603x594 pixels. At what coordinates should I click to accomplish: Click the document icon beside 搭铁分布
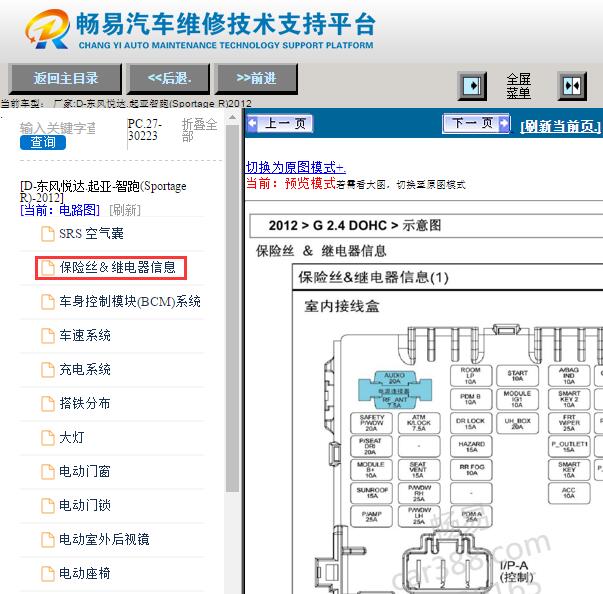[48, 403]
